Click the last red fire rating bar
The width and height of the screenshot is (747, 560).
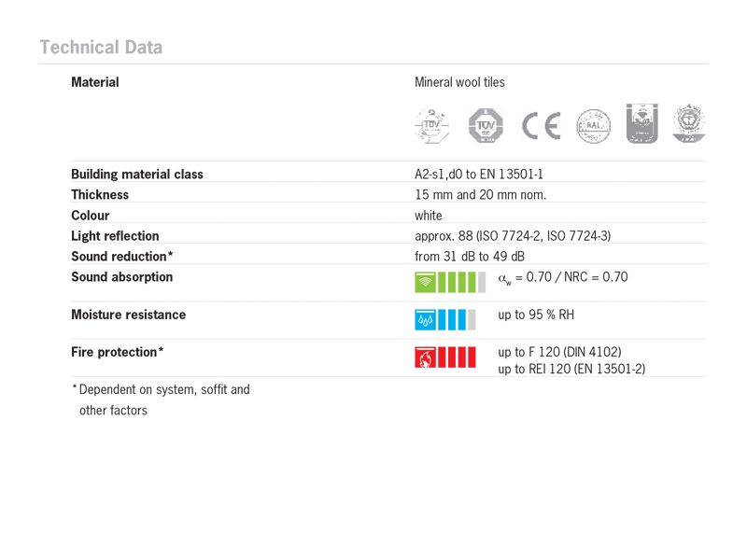click(x=472, y=357)
